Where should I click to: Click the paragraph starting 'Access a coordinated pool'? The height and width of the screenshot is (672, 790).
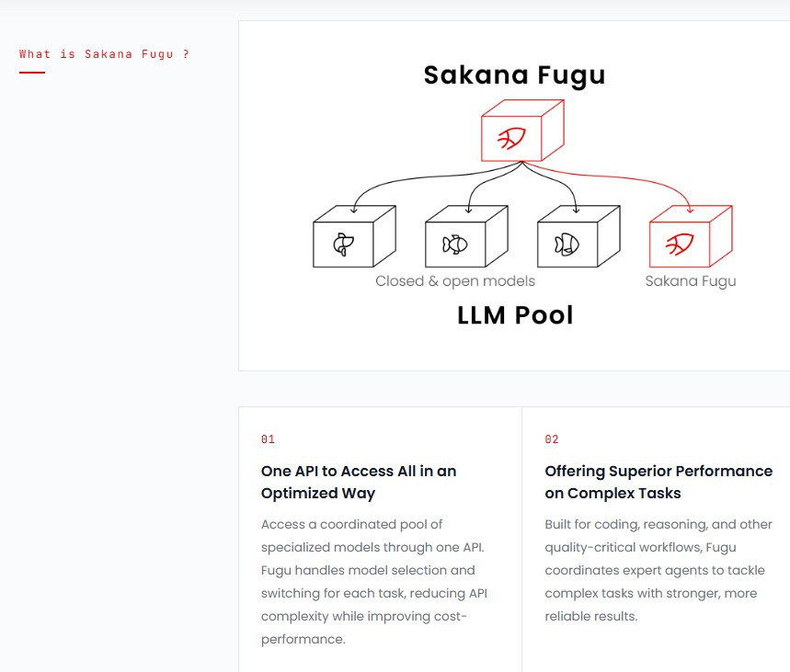373,582
